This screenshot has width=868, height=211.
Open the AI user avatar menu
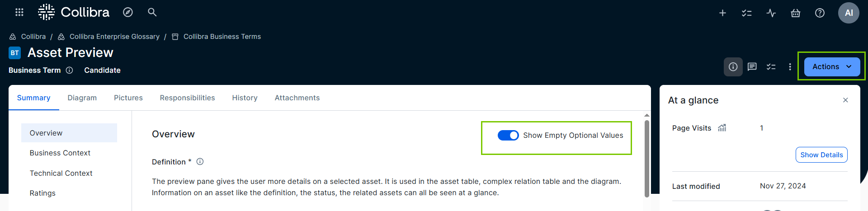[x=849, y=13]
